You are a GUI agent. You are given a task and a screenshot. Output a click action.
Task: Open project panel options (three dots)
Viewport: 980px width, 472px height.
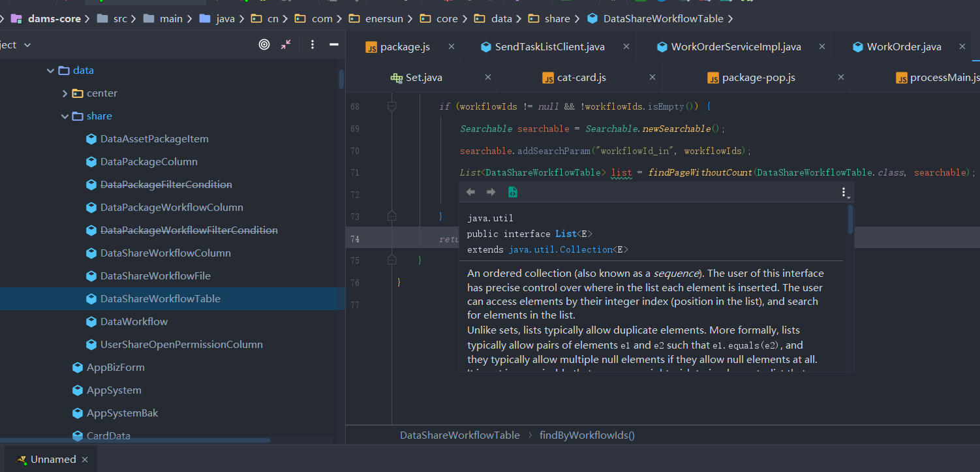(313, 44)
